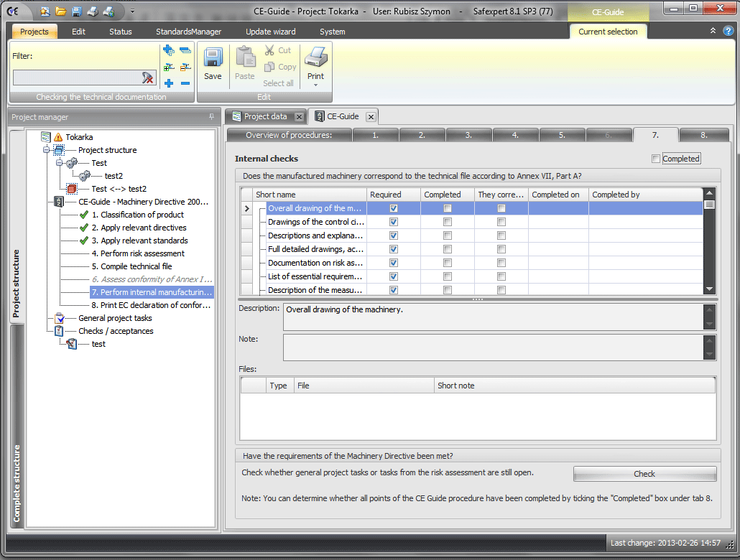Image resolution: width=740 pixels, height=560 pixels.
Task: Click the home icon in quick access toolbar
Action: coord(45,11)
